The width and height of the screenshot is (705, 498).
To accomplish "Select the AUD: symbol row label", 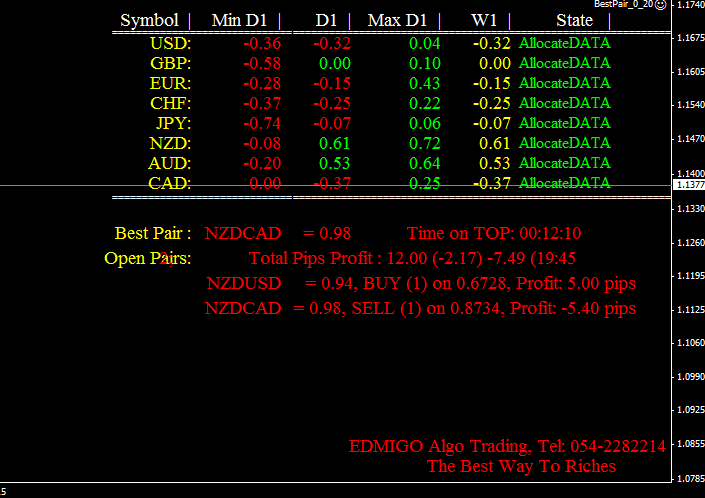I will [x=170, y=163].
